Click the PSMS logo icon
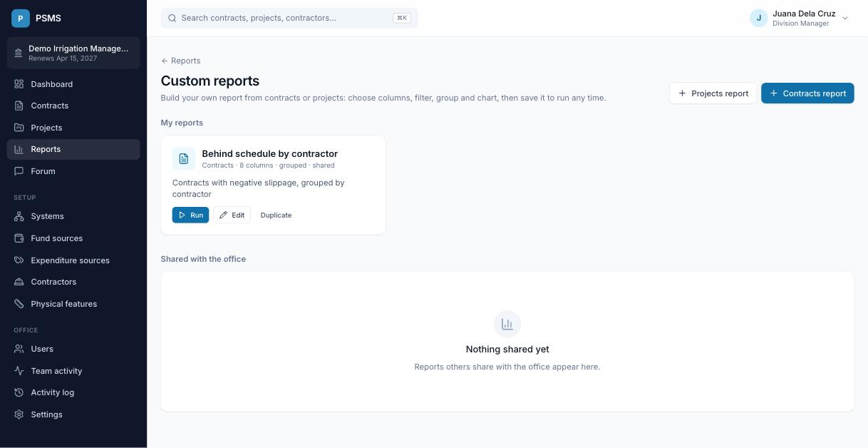The width and height of the screenshot is (868, 448). [x=21, y=18]
